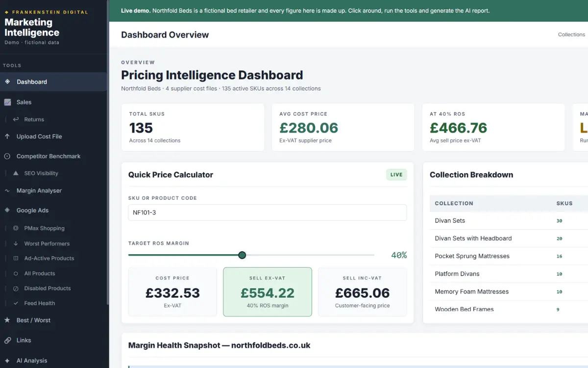
Task: Click the Links chain icon
Action: [7, 340]
